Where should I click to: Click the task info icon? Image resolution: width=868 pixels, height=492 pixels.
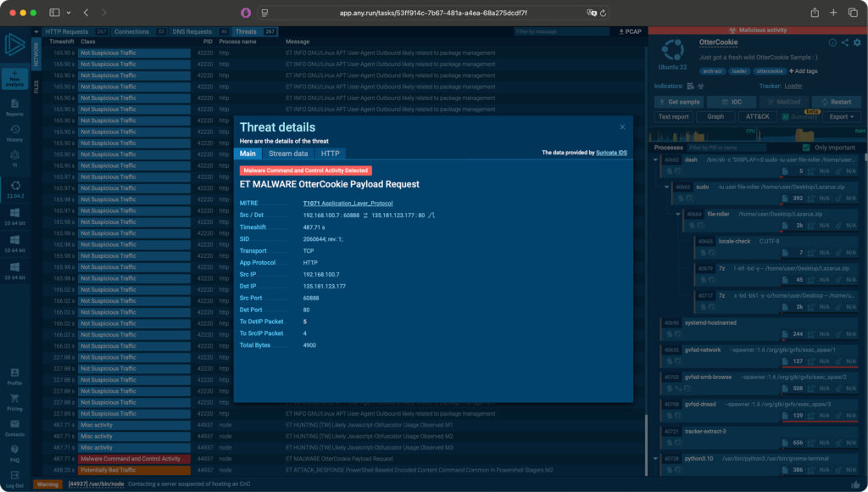point(832,42)
